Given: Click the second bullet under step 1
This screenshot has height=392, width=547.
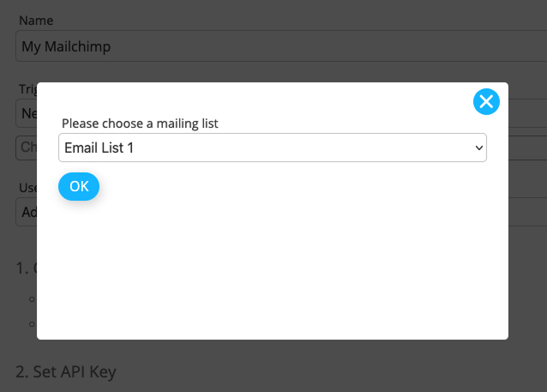Looking at the screenshot, I should tap(31, 323).
